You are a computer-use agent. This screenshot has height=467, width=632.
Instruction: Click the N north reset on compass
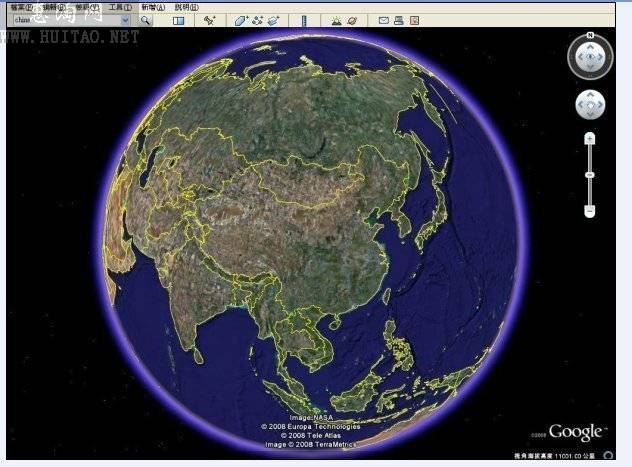click(x=590, y=35)
